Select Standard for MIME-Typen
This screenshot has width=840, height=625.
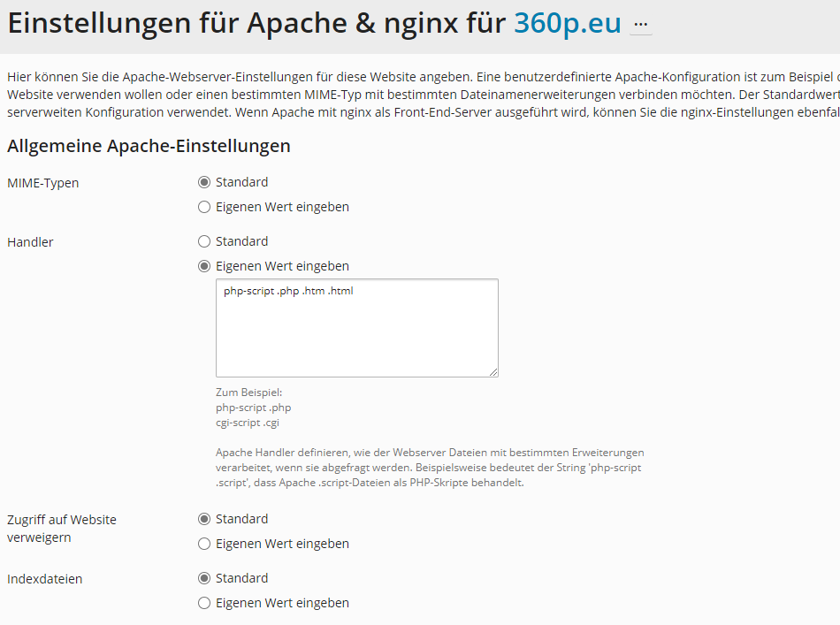204,182
